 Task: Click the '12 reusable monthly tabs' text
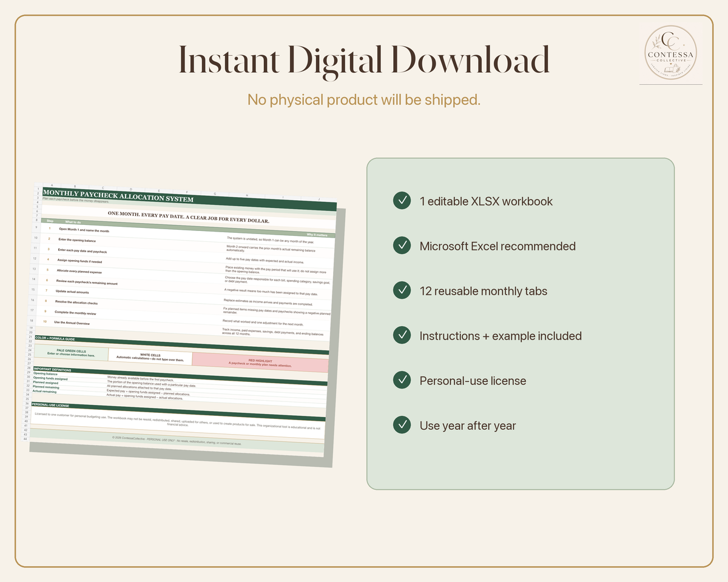click(x=484, y=291)
